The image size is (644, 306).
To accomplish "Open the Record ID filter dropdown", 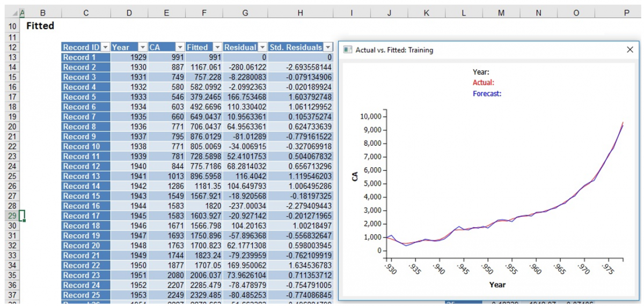I will 105,47.
